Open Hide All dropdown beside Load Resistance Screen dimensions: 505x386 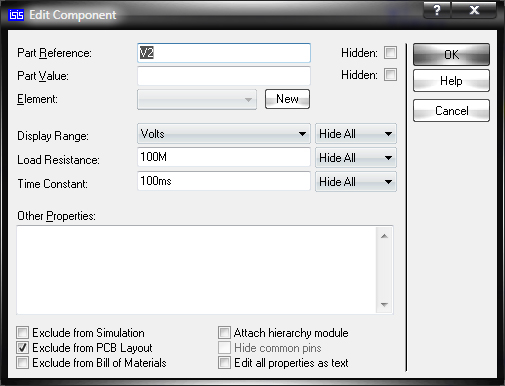tap(356, 158)
